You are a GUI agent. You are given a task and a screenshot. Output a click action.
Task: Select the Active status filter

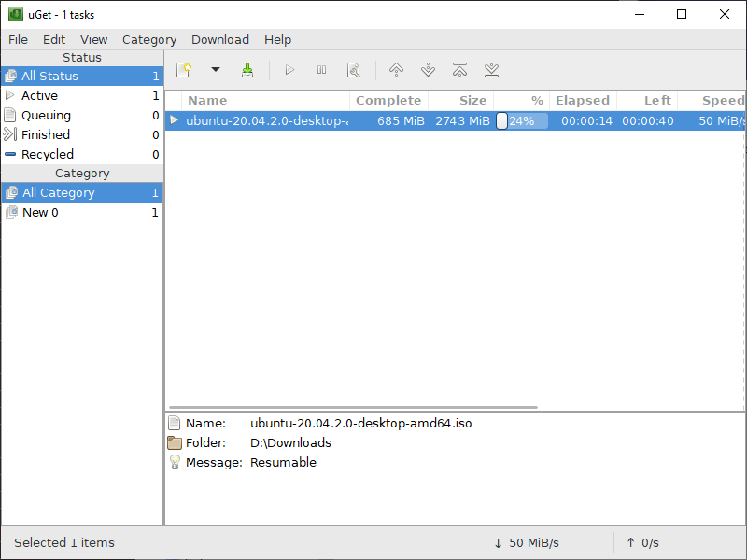[x=40, y=95]
